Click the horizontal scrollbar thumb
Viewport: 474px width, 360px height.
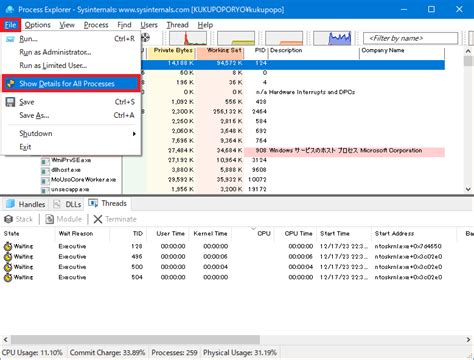pyautogui.click(x=135, y=340)
